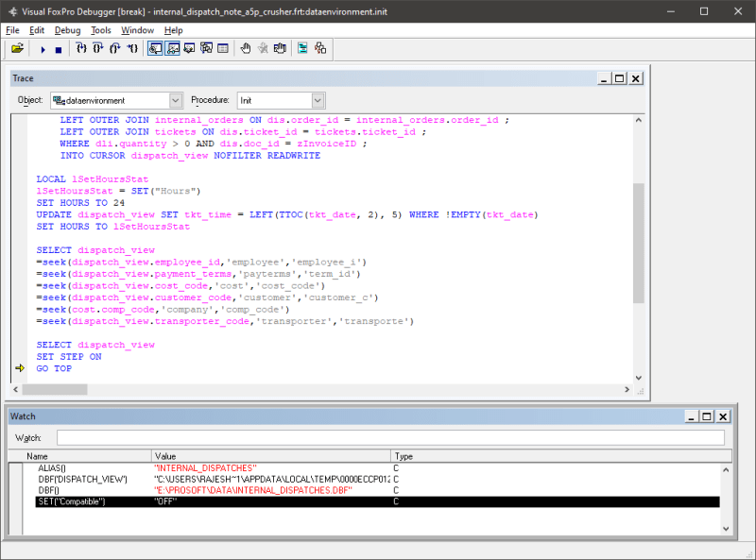Click the GO TOP code line
756x560 pixels.
point(54,368)
